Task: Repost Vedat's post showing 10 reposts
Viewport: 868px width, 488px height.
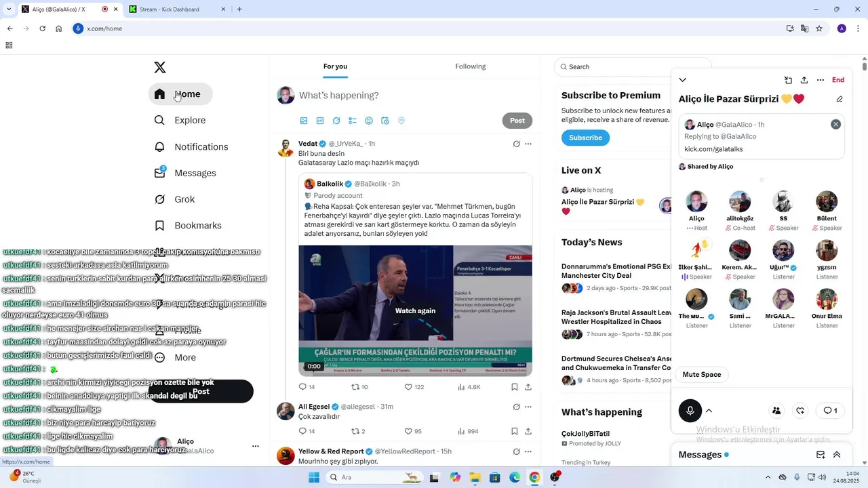Action: pyautogui.click(x=359, y=387)
